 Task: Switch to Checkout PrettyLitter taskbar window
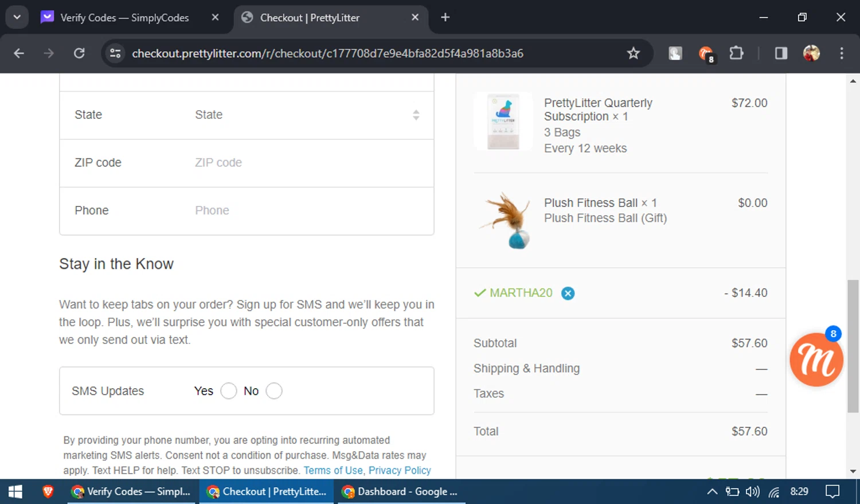(x=267, y=492)
